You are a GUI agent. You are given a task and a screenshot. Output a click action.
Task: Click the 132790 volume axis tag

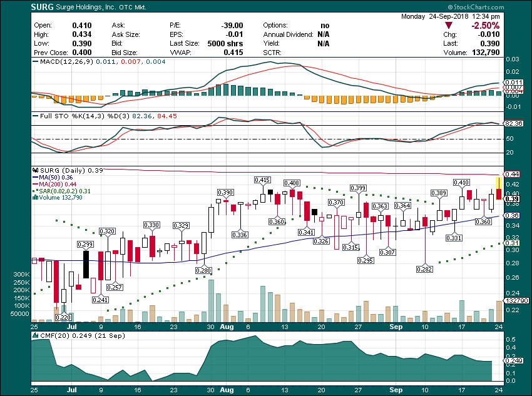[x=517, y=301]
